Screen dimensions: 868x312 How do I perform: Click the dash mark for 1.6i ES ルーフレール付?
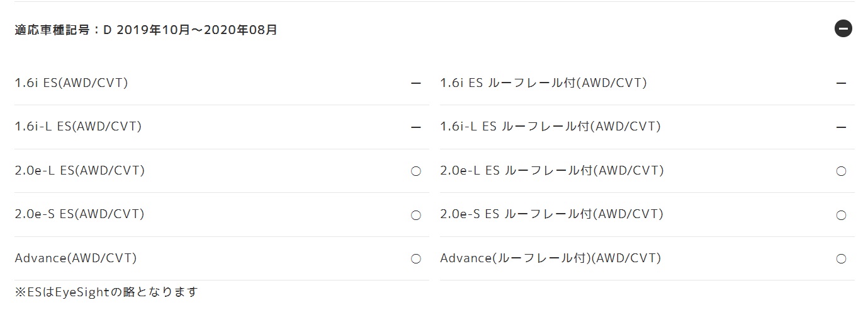[x=841, y=83]
